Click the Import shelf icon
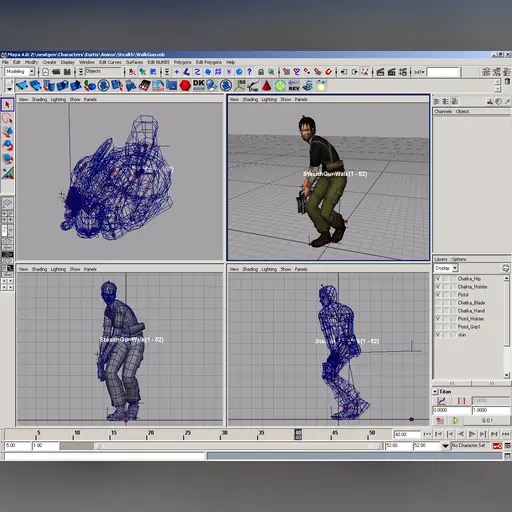 tap(158, 86)
